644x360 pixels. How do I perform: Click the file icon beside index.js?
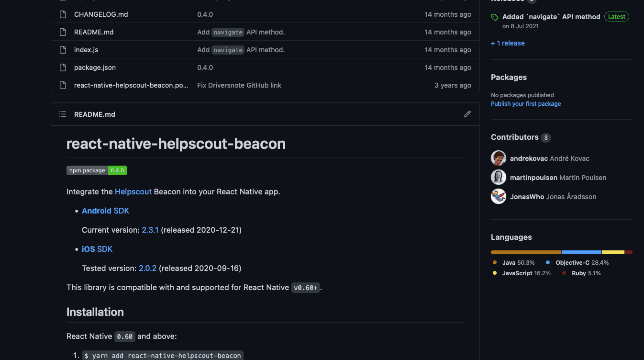(63, 50)
